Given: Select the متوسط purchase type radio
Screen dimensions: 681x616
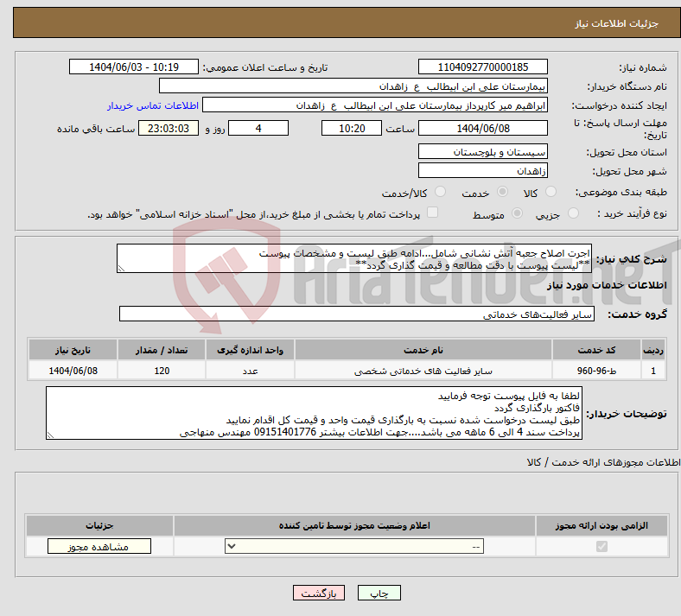Looking at the screenshot, I should point(517,213).
